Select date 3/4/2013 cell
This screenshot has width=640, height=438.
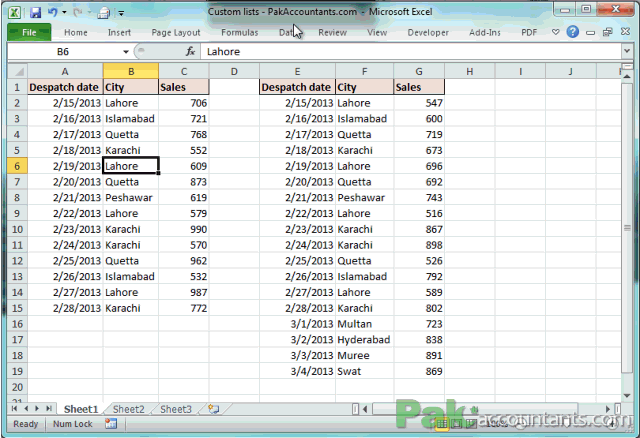click(x=297, y=371)
